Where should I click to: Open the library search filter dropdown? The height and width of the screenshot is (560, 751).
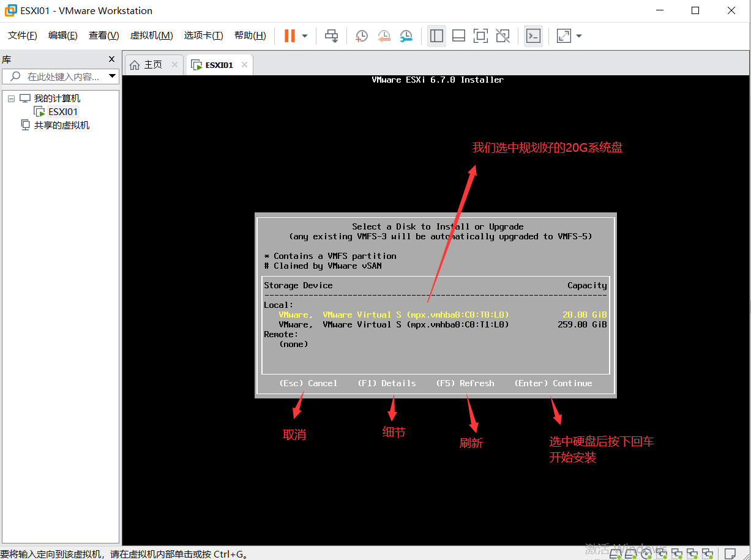112,77
